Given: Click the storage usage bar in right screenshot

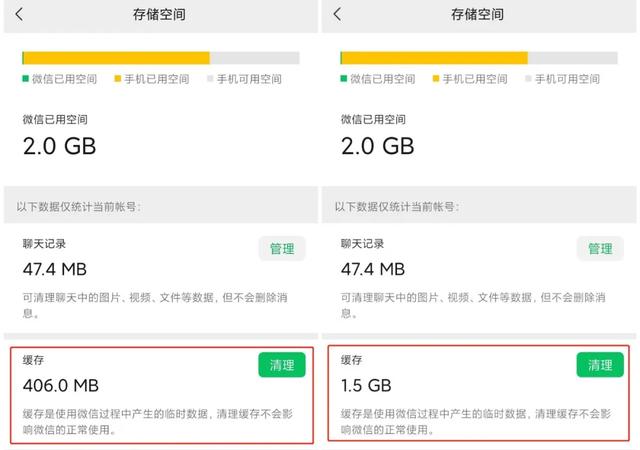Looking at the screenshot, I should tap(478, 57).
